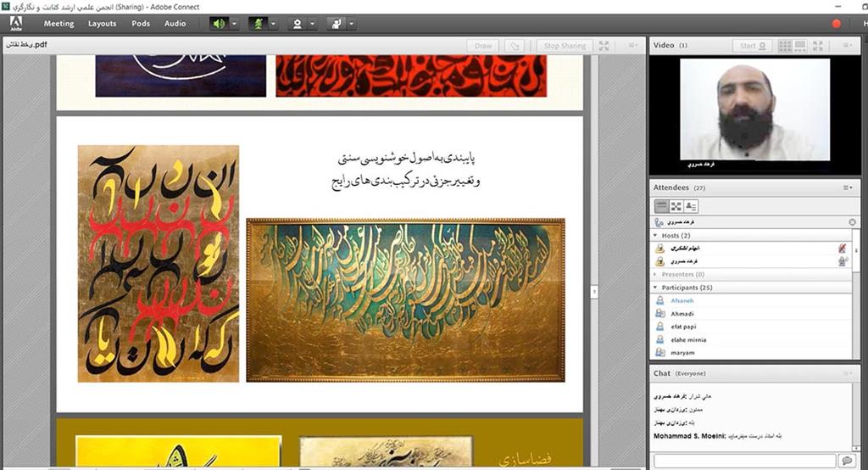
Task: Click the Persian heading text in the slide
Action: pos(406,170)
